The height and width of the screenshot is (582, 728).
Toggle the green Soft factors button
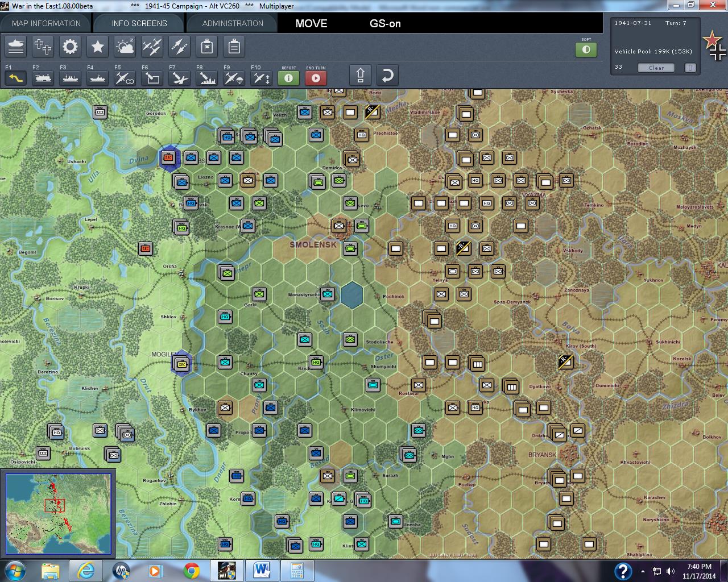tap(586, 49)
